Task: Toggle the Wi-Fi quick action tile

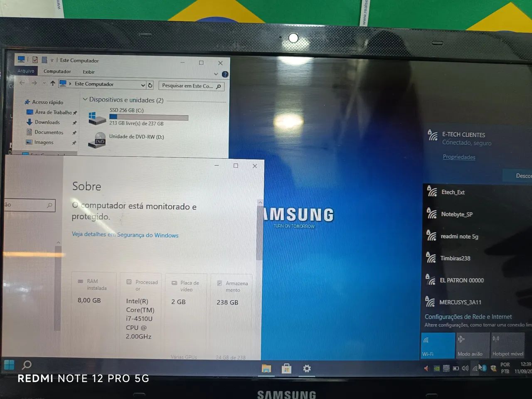Action: 438,345
